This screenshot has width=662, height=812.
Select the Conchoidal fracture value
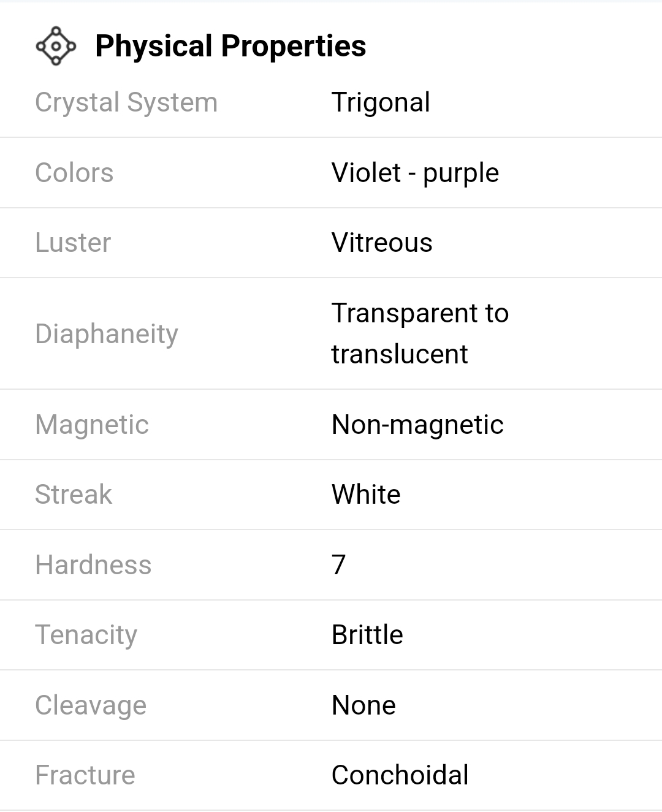400,775
